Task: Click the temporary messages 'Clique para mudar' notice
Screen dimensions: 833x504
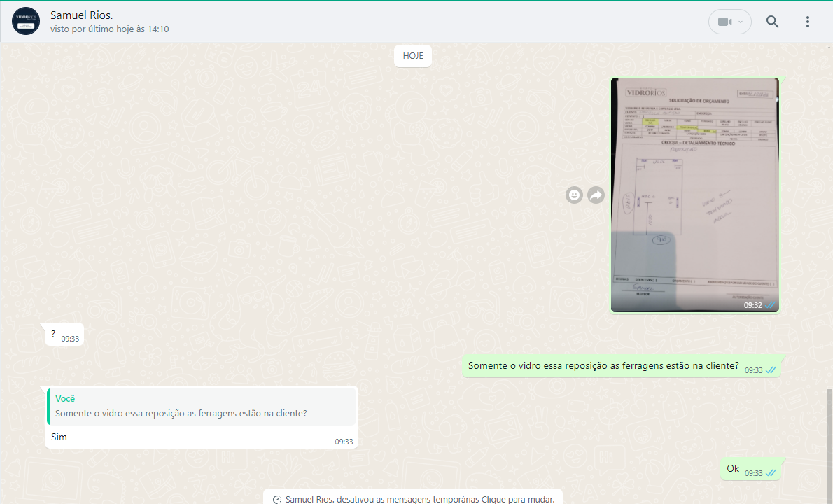Action: [413, 498]
